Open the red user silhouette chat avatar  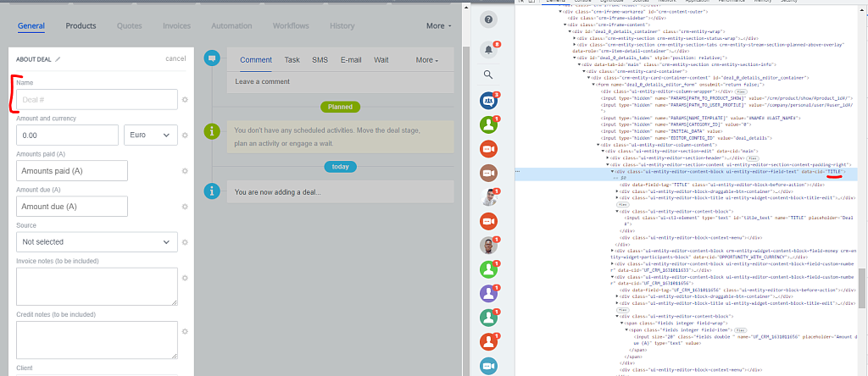(488, 342)
